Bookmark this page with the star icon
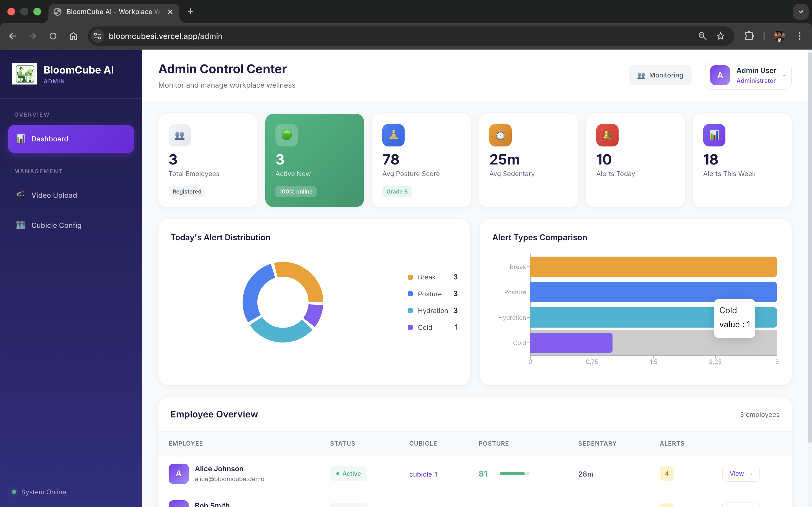The height and width of the screenshot is (507, 812). (720, 36)
